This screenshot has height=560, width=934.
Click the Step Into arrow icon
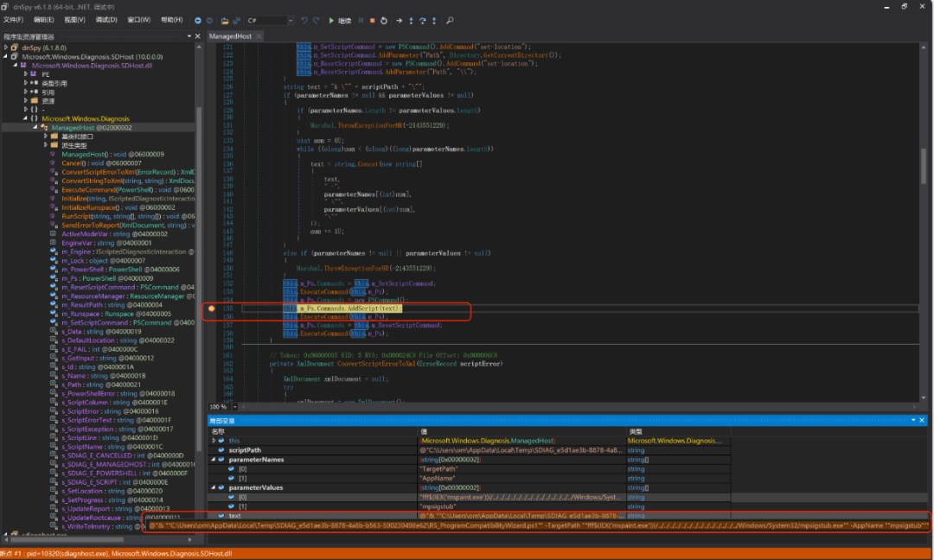(410, 20)
